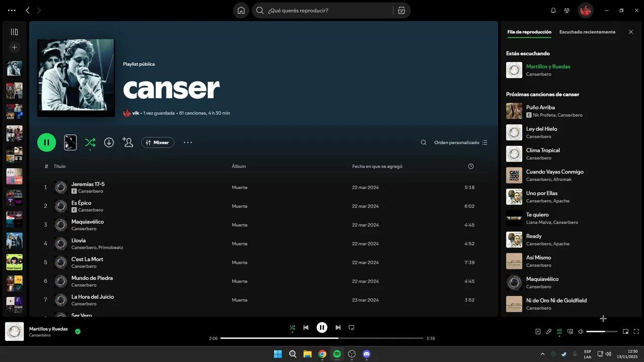Seek in the song progress bar
644x362 pixels.
[x=322, y=338]
